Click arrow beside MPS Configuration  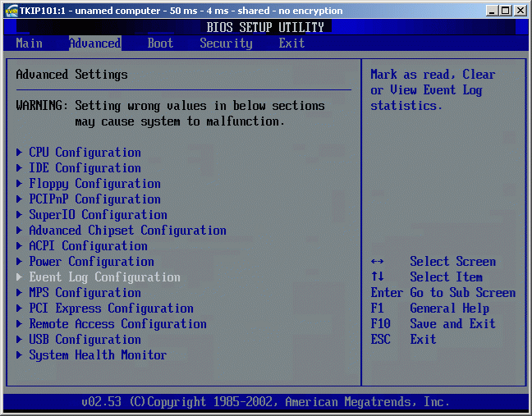(20, 293)
